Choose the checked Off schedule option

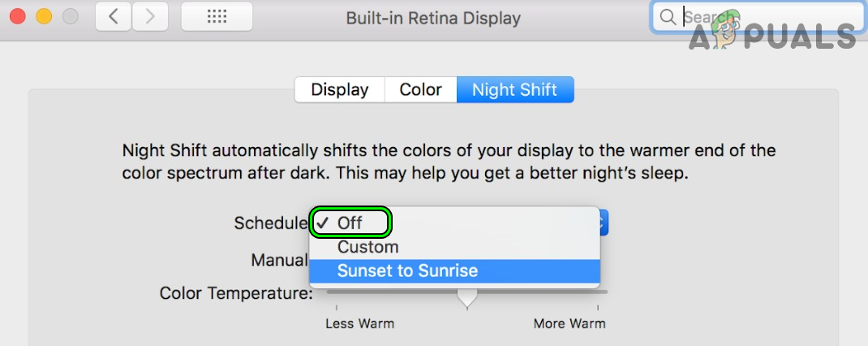click(350, 223)
